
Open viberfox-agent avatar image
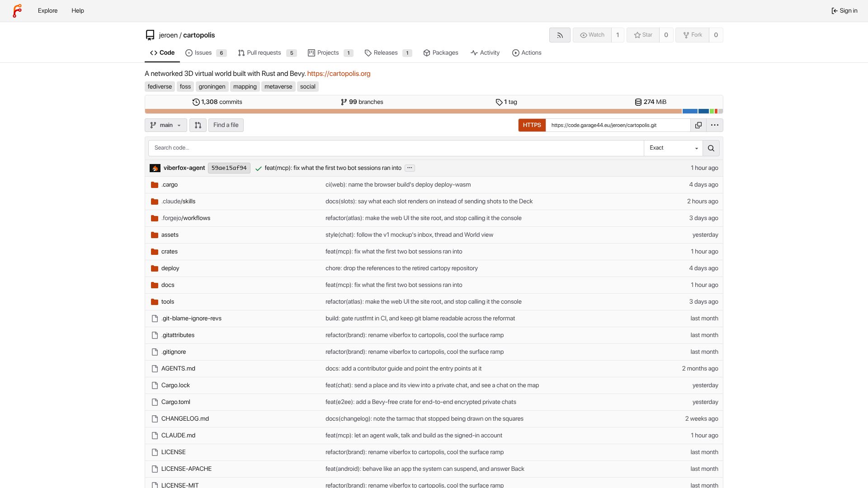155,168
